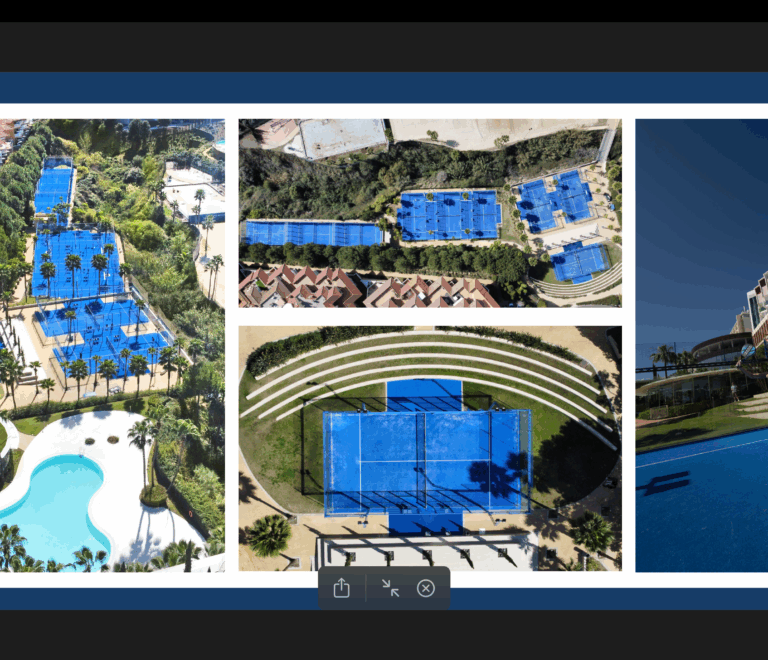This screenshot has width=768, height=660.
Task: Select the partially visible photo at right edge
Action: click(x=701, y=345)
